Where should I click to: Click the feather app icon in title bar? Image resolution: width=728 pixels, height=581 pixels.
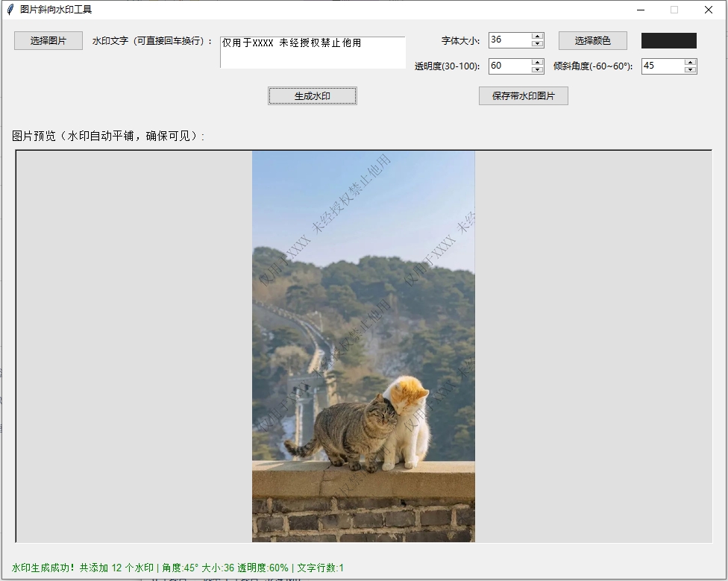(x=10, y=10)
